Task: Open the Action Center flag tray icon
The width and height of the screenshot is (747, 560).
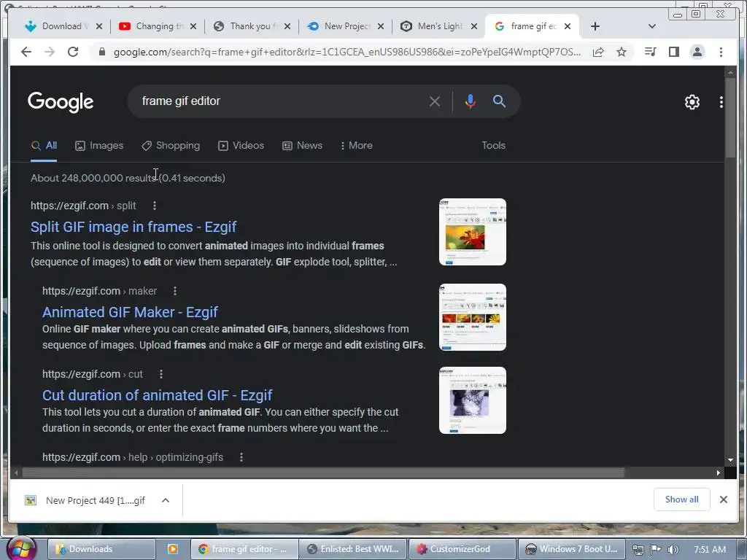Action: pos(656,550)
